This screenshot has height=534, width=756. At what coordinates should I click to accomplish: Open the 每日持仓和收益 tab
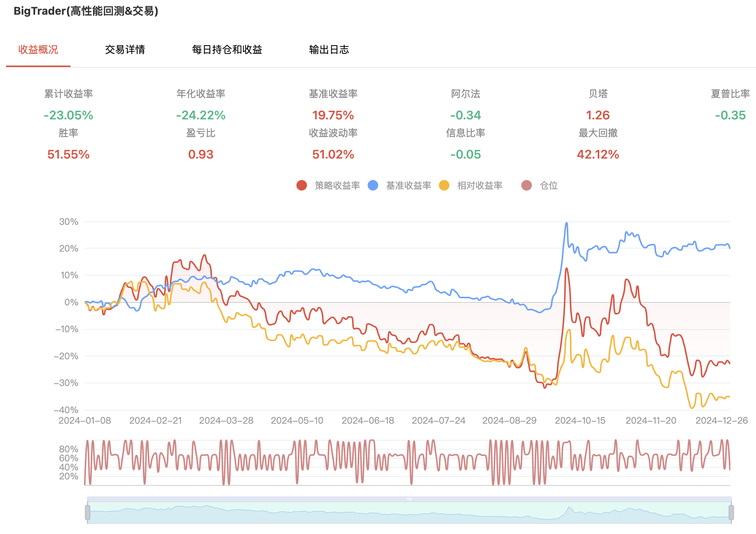click(227, 50)
